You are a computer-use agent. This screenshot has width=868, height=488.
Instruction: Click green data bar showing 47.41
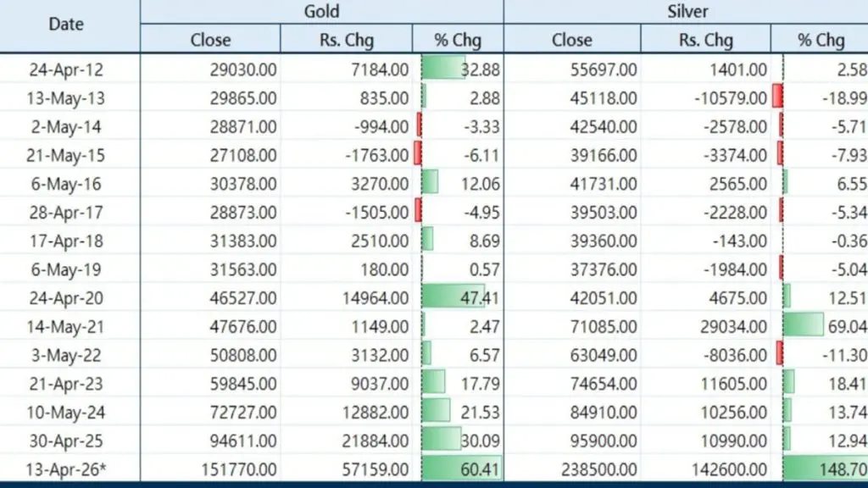point(452,297)
